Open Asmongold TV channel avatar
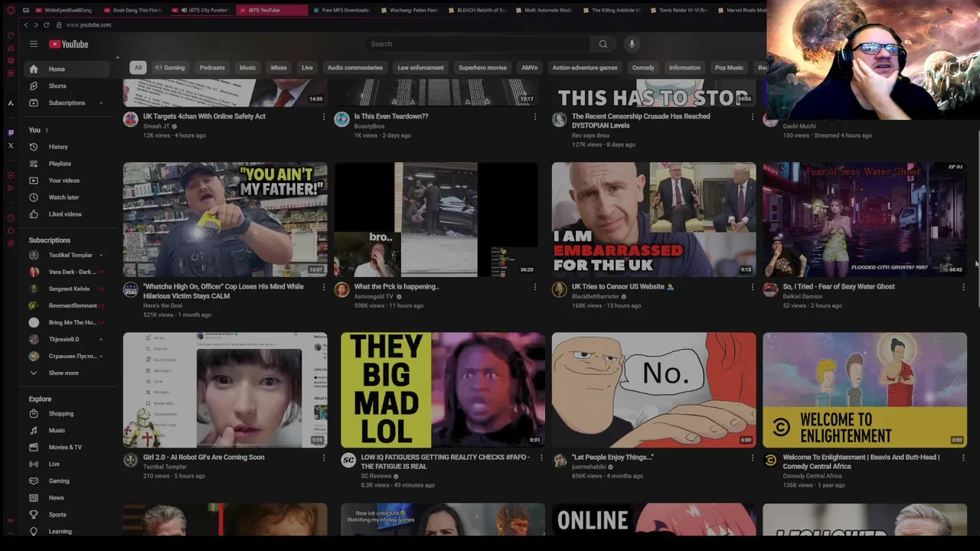 (342, 290)
